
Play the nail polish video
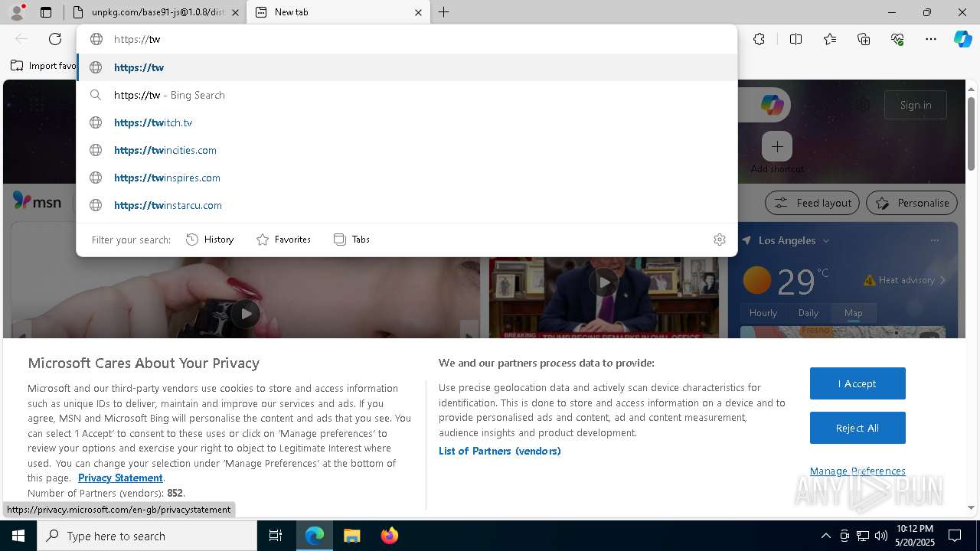coord(245,313)
